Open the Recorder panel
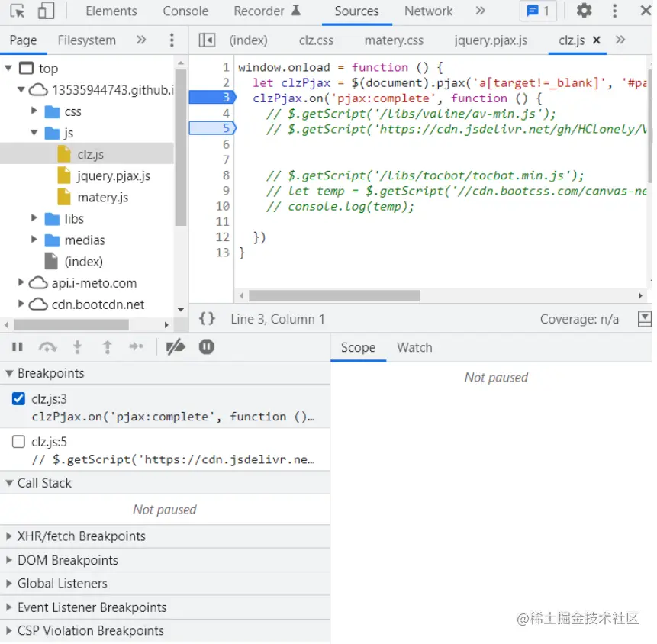The height and width of the screenshot is (644, 657). tap(267, 11)
